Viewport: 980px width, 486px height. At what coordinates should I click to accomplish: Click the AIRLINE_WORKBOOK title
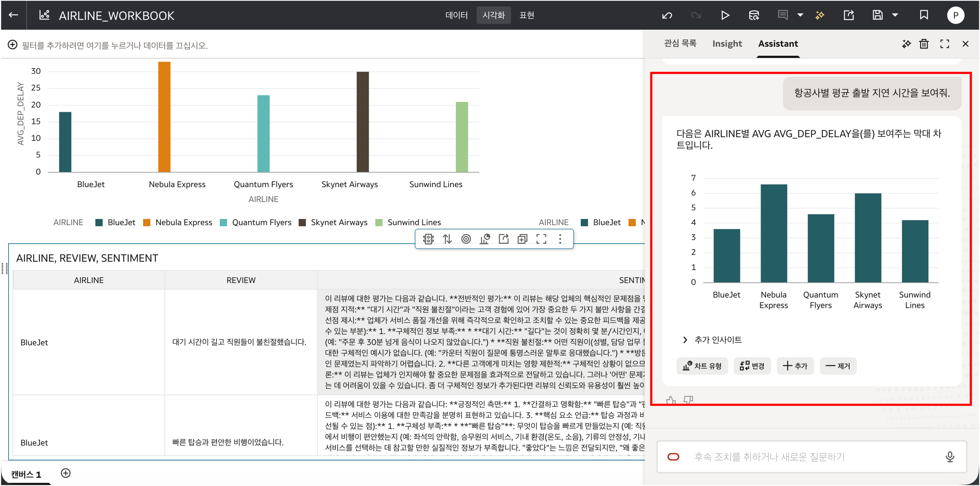(x=116, y=16)
